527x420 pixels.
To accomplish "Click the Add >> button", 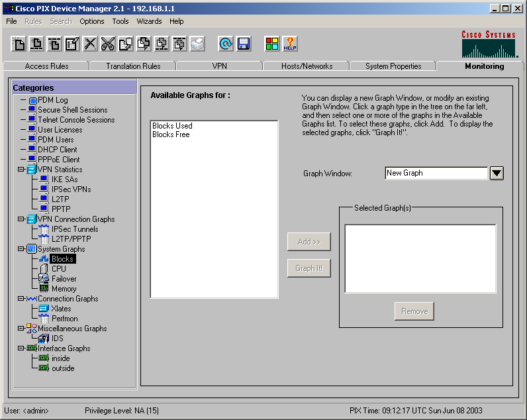I will click(x=309, y=241).
